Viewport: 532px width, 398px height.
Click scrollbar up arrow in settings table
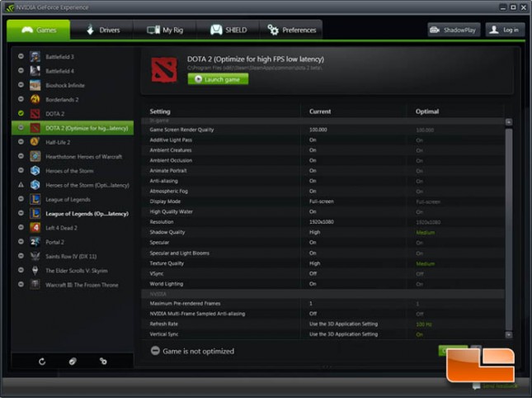(x=509, y=122)
